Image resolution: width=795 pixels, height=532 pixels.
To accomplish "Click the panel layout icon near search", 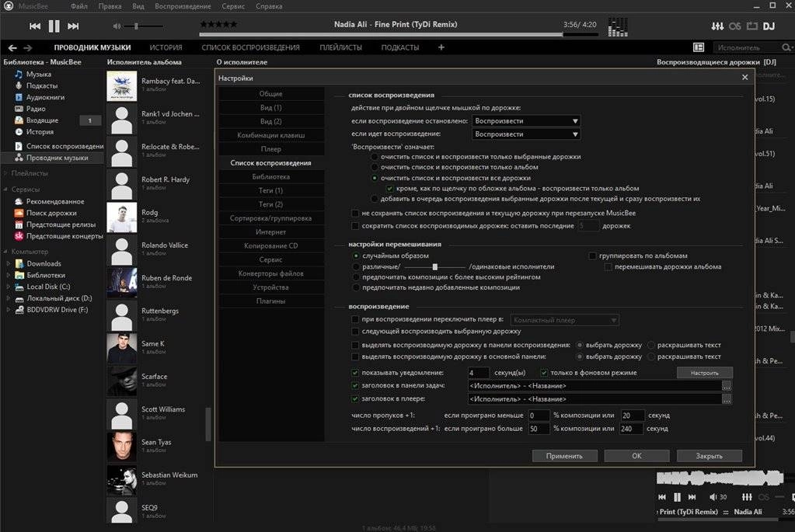I will [699, 47].
